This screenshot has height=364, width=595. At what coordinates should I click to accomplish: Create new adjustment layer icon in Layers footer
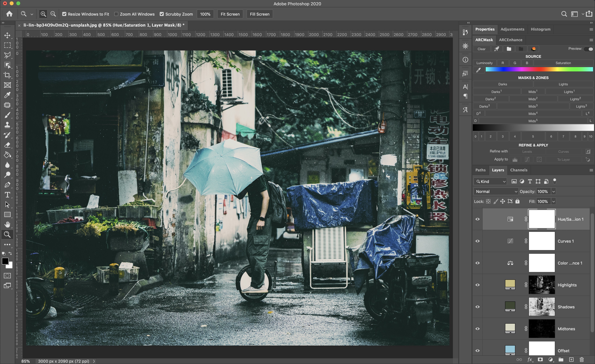tap(551, 359)
